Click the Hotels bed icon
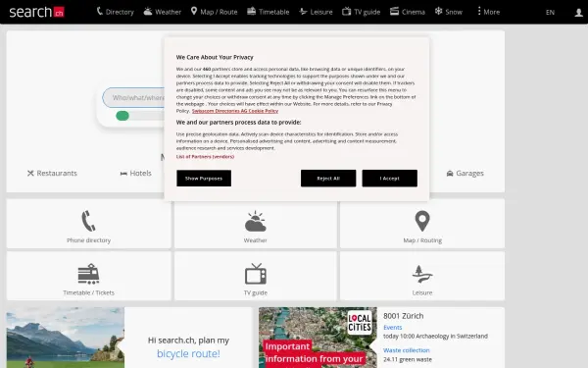This screenshot has width=588, height=368. pos(123,174)
